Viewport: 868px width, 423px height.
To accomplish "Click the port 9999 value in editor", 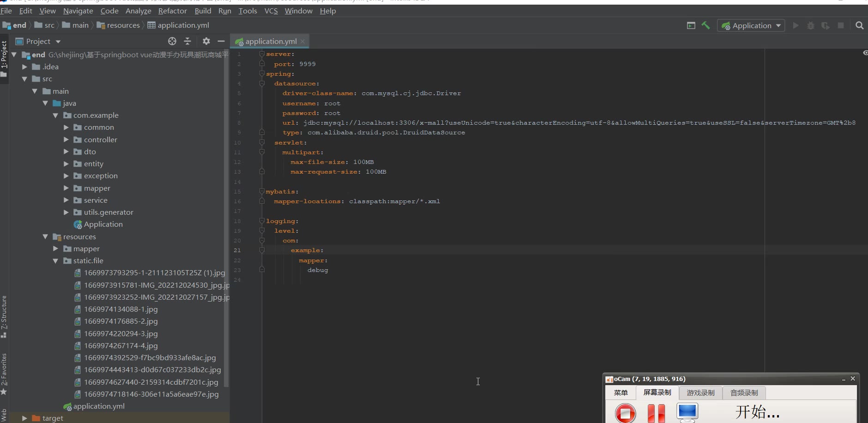I will pyautogui.click(x=307, y=64).
